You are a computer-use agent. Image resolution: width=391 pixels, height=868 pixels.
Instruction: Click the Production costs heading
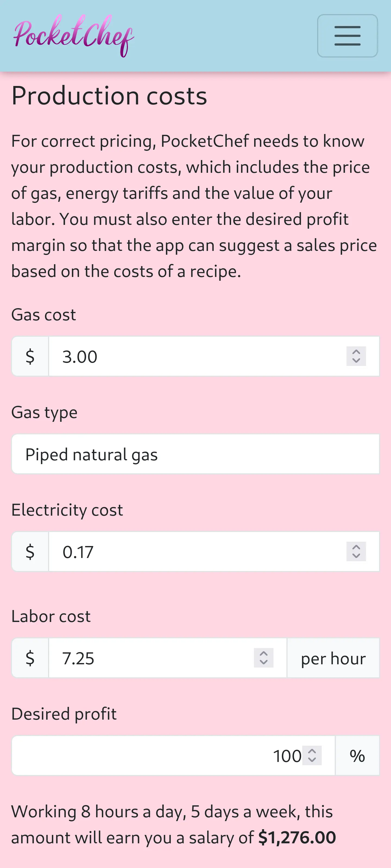click(109, 96)
